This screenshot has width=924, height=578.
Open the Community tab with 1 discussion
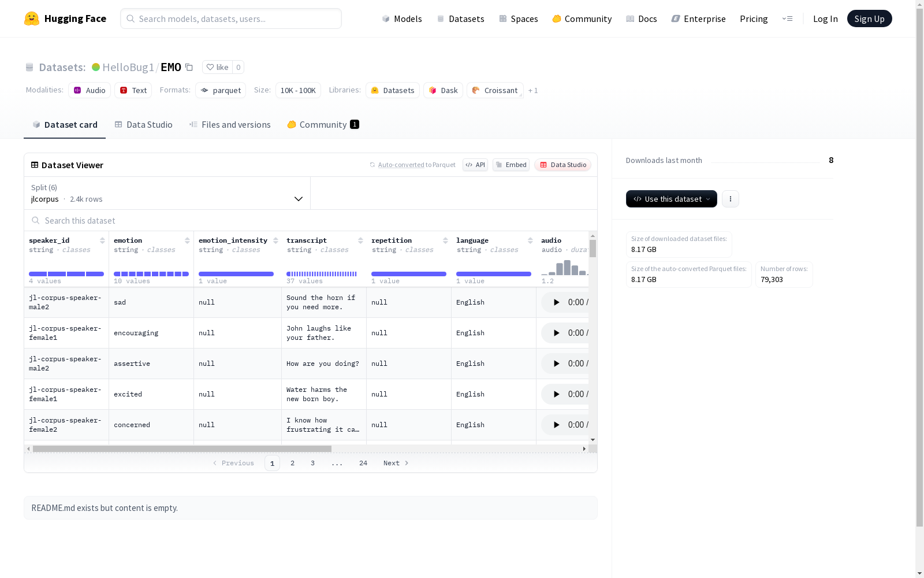323,125
